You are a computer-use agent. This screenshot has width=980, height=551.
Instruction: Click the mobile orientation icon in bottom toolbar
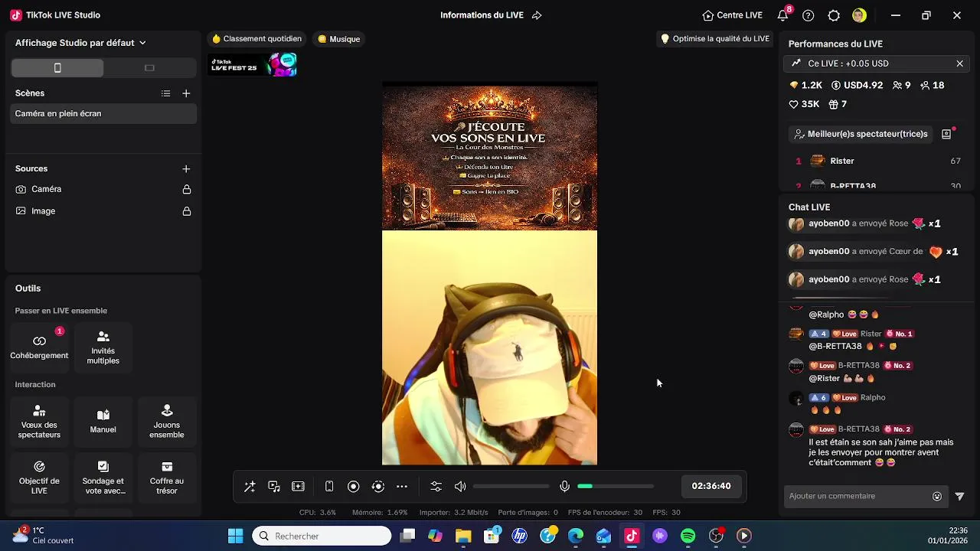tap(329, 487)
